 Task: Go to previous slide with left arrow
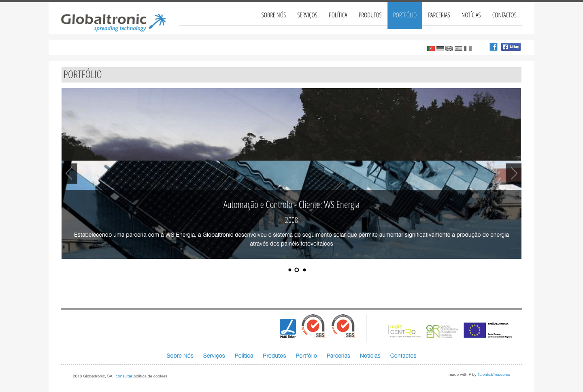point(69,174)
